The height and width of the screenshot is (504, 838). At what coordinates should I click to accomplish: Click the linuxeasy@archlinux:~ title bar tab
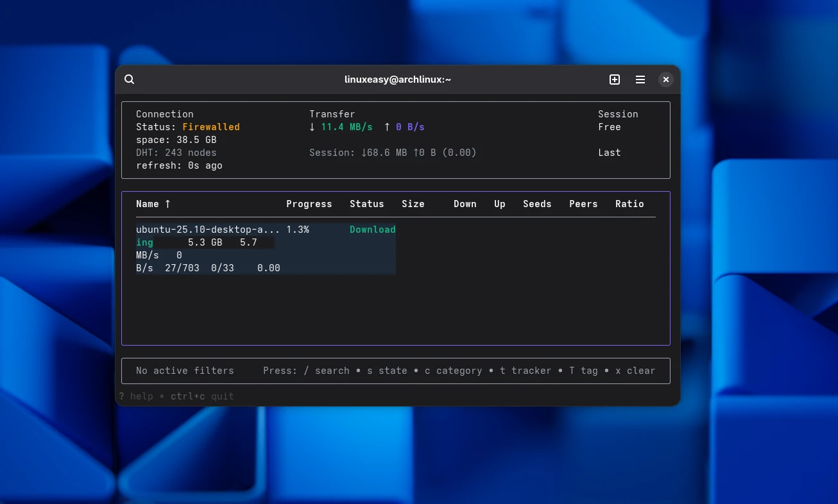(x=398, y=80)
